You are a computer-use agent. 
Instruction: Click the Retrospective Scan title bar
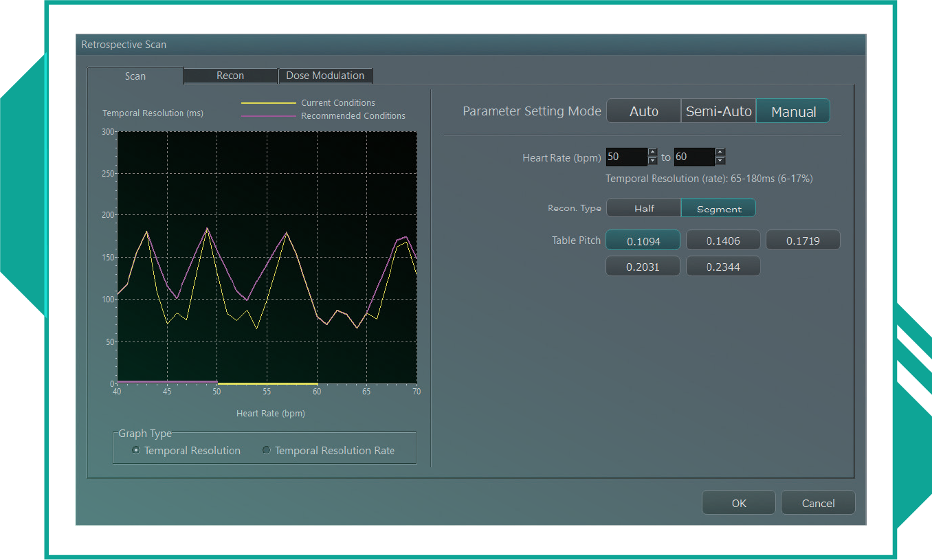(x=471, y=45)
